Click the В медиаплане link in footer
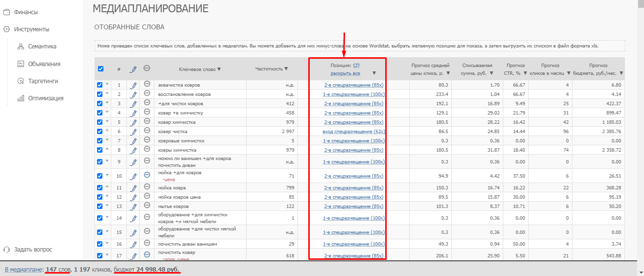Viewport: 644px width, 276px height. (23, 269)
